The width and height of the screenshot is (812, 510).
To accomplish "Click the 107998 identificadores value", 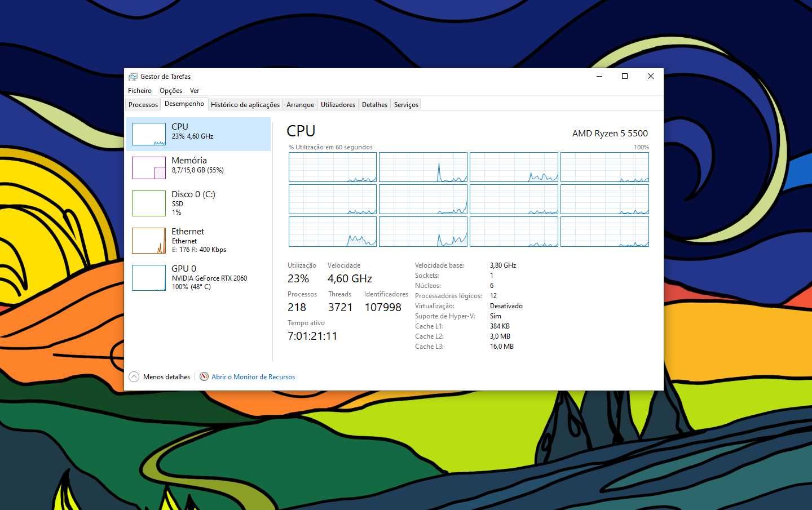I will (x=383, y=307).
